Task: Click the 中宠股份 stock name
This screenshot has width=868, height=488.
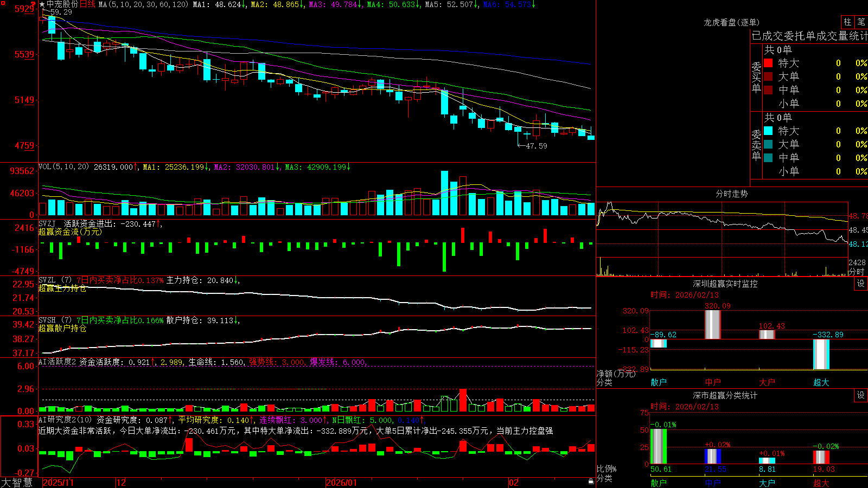Action: [x=62, y=4]
